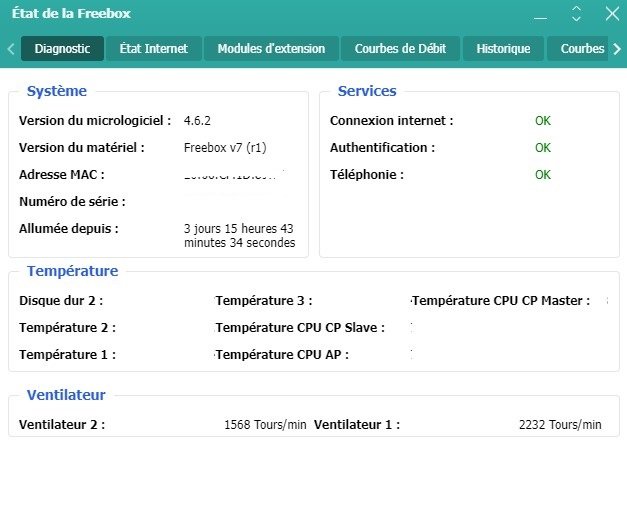This screenshot has width=627, height=506.
Task: Go to the Courbes de Débit tab
Action: (x=400, y=48)
